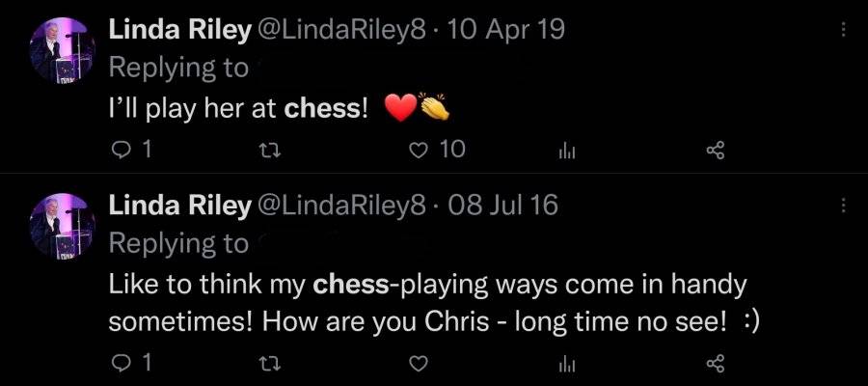The image size is (868, 386).
Task: Open the 08 Jul 16 timestamp
Action: 502,206
